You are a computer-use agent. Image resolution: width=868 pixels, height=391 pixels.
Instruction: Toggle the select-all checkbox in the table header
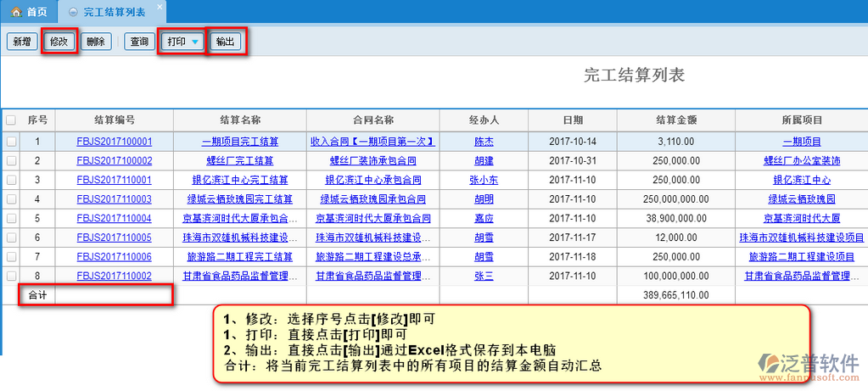pyautogui.click(x=11, y=120)
